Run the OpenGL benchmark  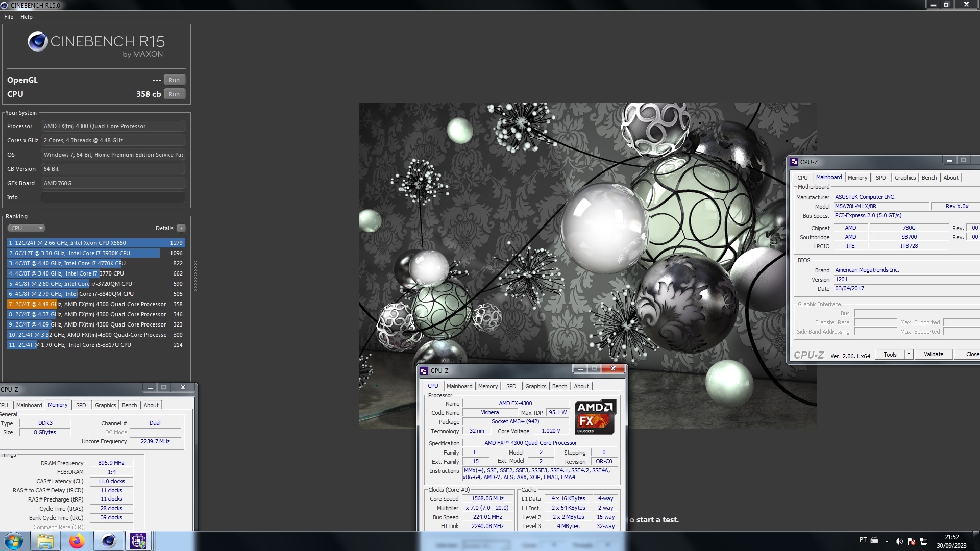tap(174, 80)
